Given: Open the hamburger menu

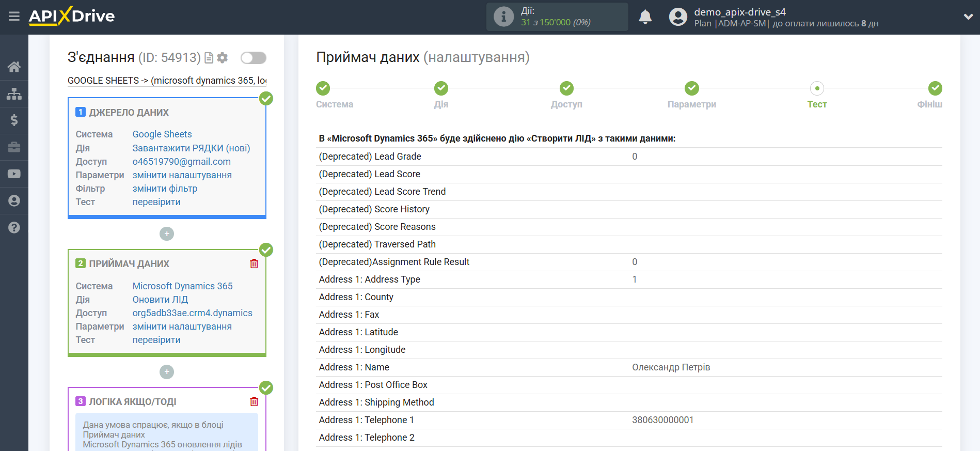Looking at the screenshot, I should pyautogui.click(x=14, y=17).
